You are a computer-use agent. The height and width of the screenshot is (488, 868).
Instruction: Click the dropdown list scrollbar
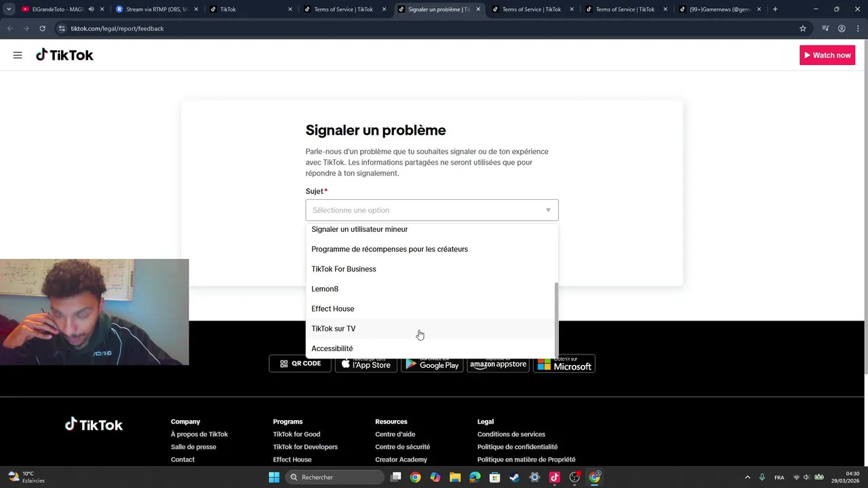tap(557, 319)
